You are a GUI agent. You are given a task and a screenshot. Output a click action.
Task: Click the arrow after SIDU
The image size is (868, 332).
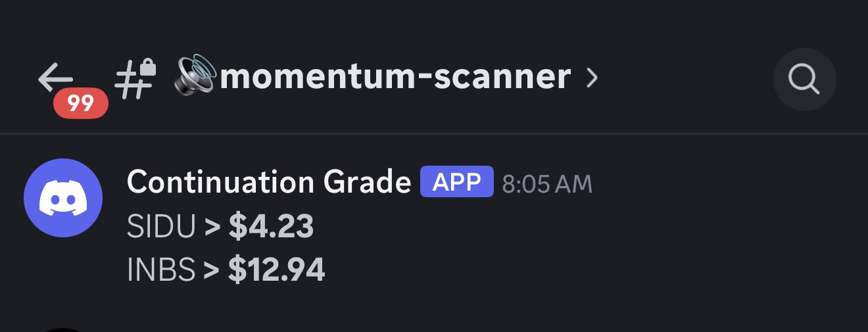click(212, 227)
